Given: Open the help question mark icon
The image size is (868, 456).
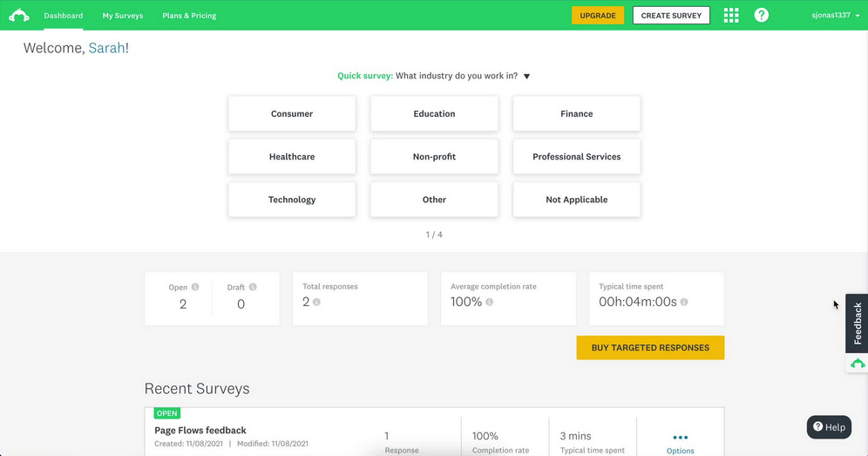Looking at the screenshot, I should point(762,16).
